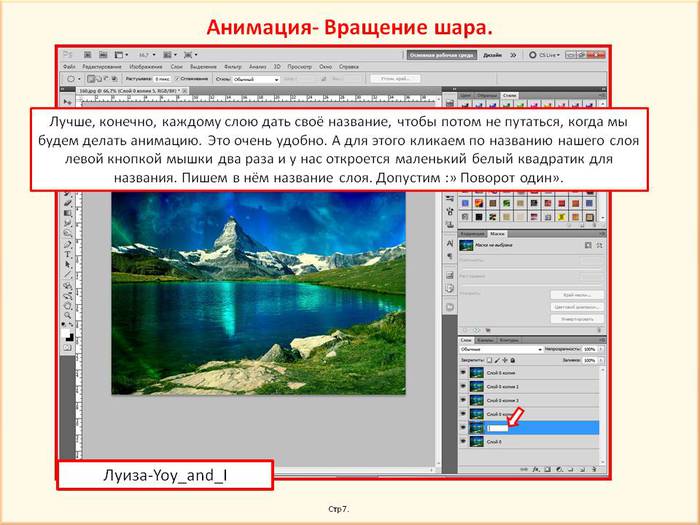
Task: Select the Gradient tool
Action: tap(68, 213)
